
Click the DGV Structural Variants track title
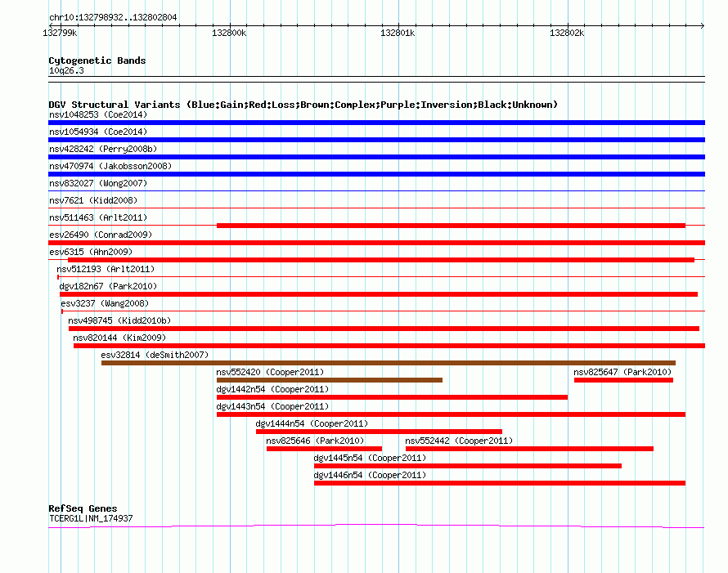[303, 105]
